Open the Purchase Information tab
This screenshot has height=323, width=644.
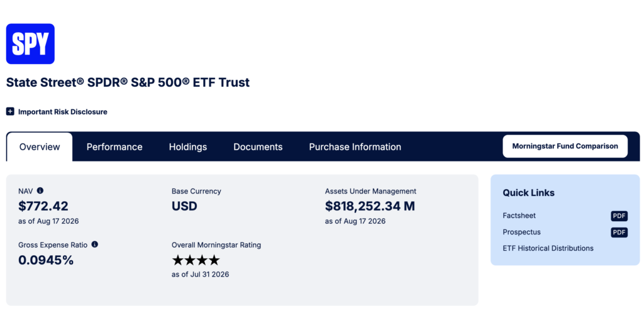(355, 147)
